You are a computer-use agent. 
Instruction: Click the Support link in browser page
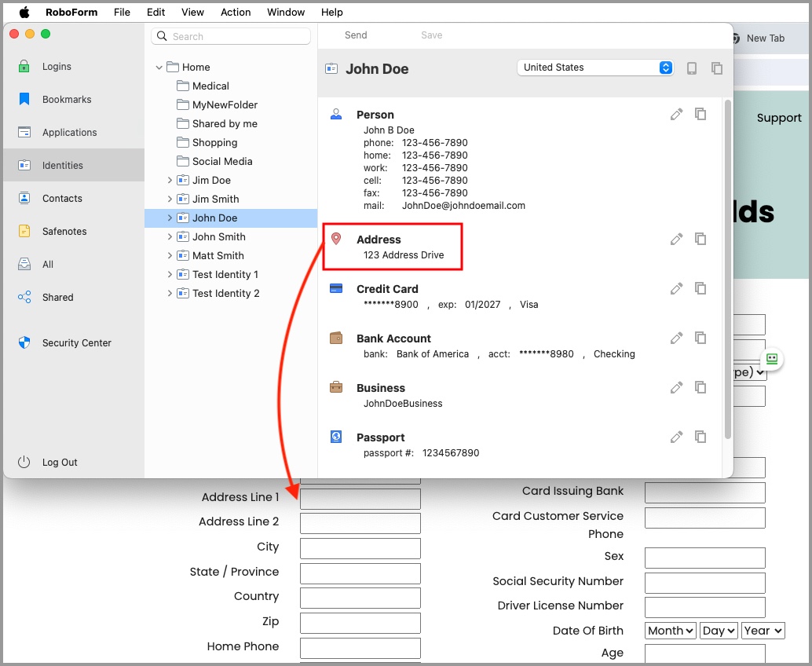click(x=779, y=118)
